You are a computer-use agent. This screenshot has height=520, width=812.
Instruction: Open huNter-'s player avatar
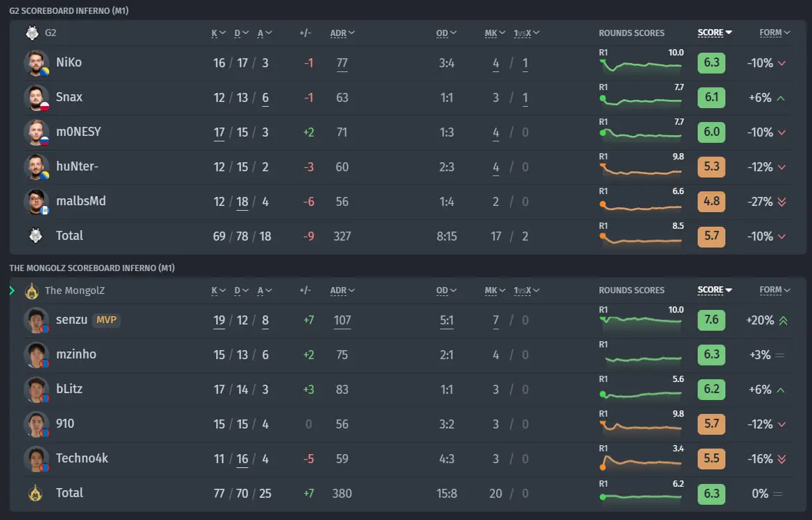tap(36, 167)
